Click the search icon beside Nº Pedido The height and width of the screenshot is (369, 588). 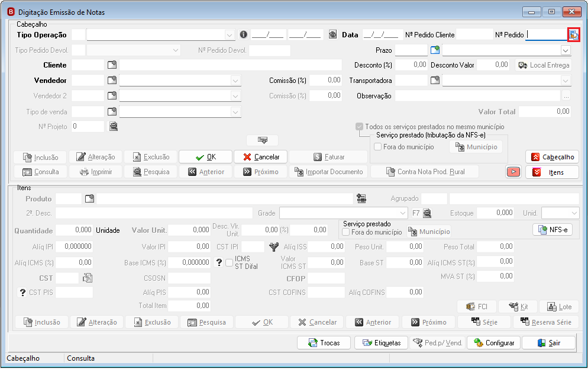click(573, 35)
